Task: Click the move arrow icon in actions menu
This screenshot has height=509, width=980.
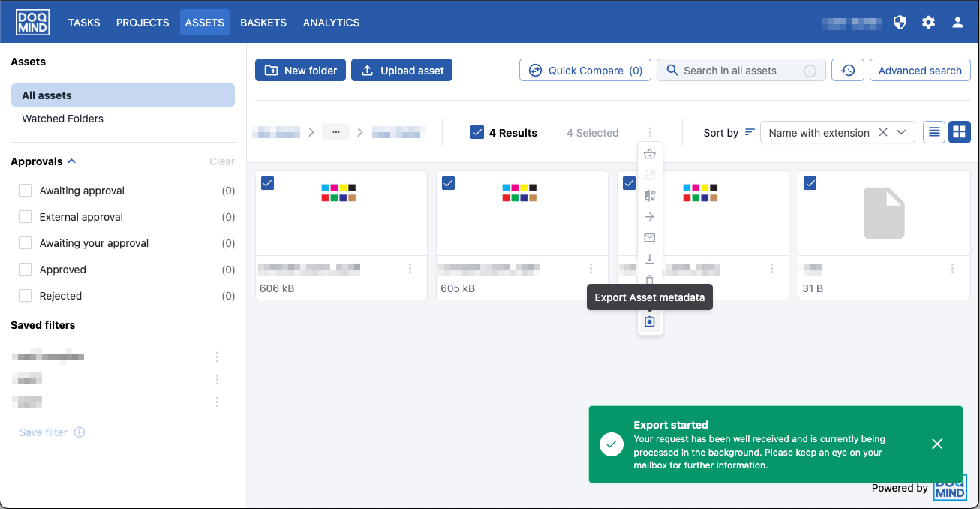Action: tap(650, 217)
